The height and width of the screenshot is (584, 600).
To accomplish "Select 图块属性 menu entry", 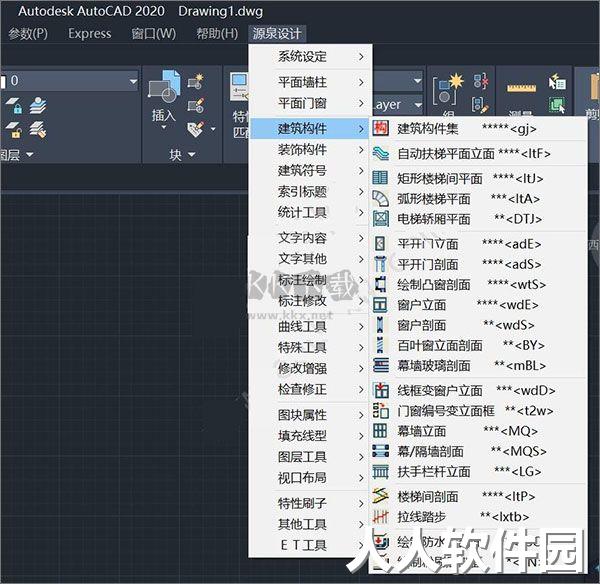I will tap(309, 415).
